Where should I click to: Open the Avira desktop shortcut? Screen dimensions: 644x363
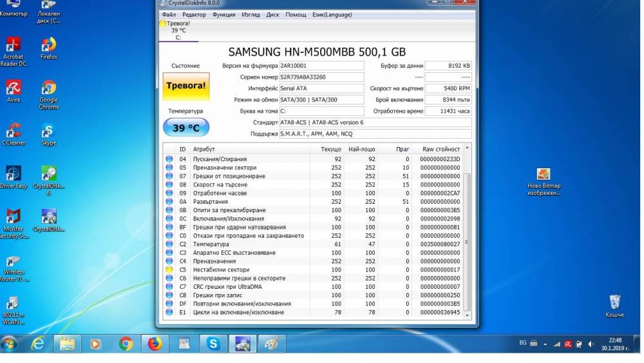[13, 92]
